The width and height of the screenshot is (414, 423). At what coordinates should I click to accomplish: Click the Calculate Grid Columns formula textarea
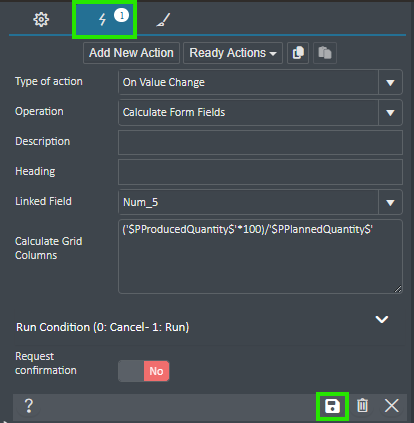click(260, 256)
